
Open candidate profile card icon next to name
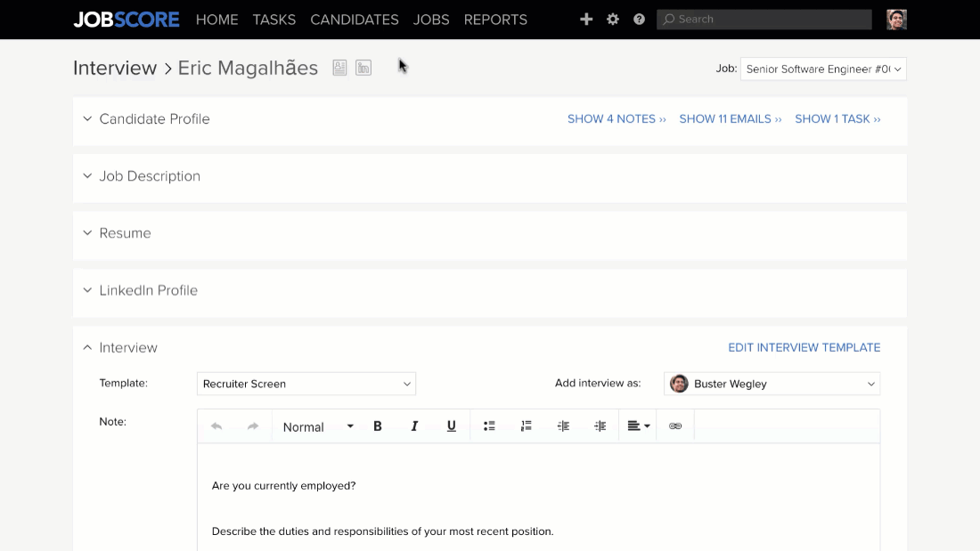click(339, 68)
